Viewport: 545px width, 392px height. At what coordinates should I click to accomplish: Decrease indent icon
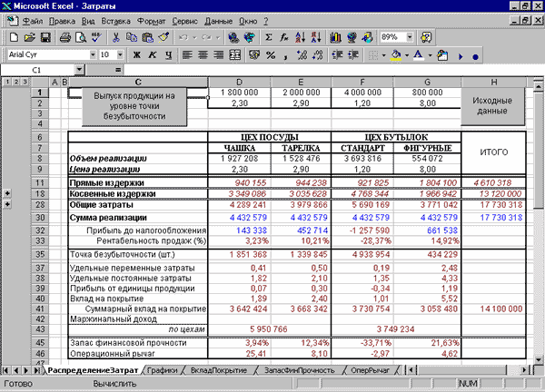337,55
